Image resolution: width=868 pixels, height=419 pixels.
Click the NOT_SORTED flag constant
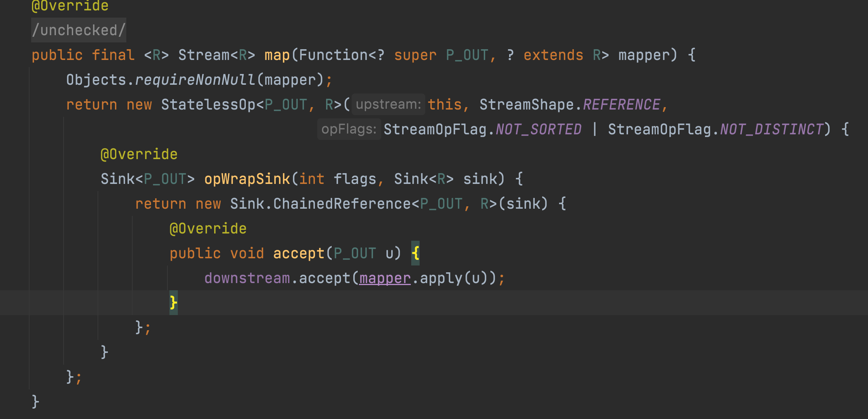(538, 130)
